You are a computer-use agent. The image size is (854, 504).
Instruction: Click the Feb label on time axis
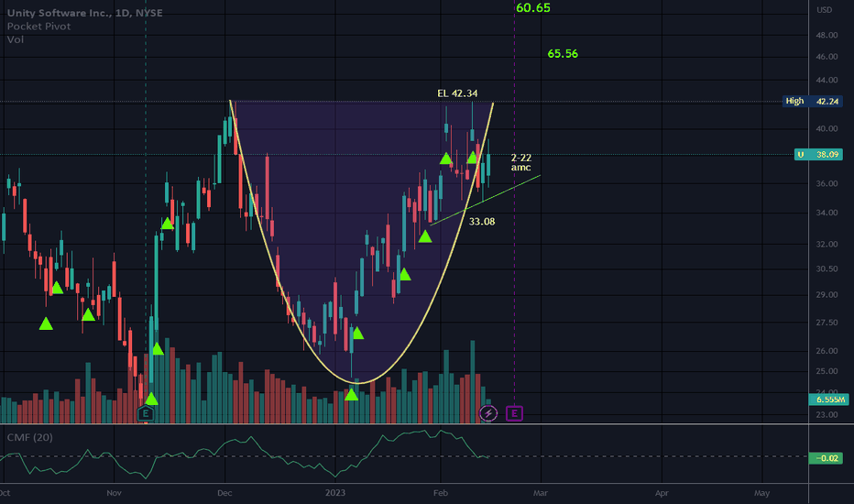441,493
